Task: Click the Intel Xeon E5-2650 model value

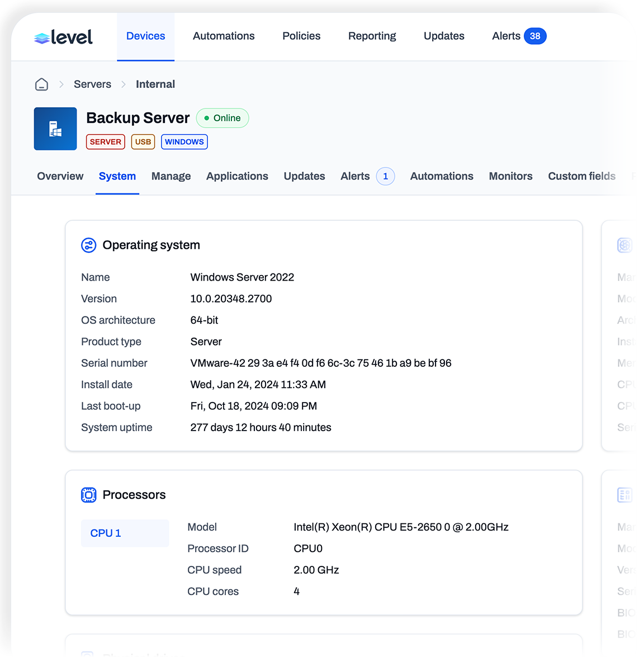Action: pyautogui.click(x=401, y=527)
